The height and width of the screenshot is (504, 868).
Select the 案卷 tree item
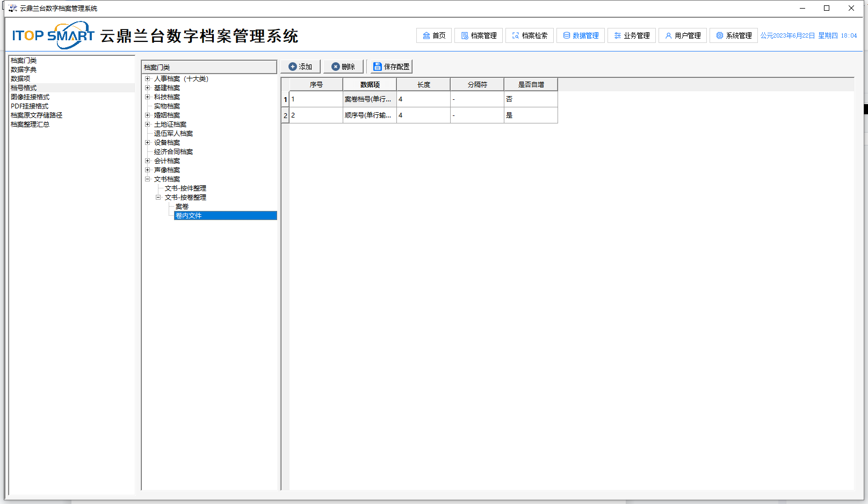(x=182, y=207)
